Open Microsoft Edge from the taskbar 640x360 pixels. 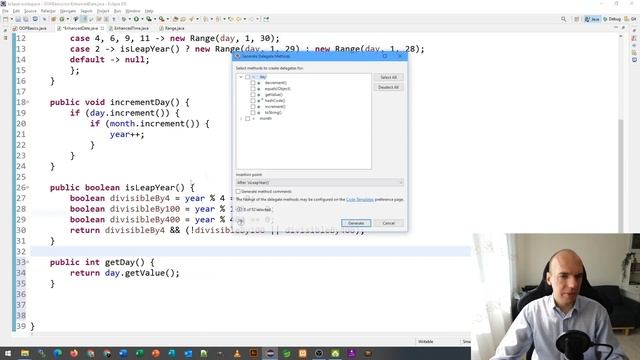(58, 353)
